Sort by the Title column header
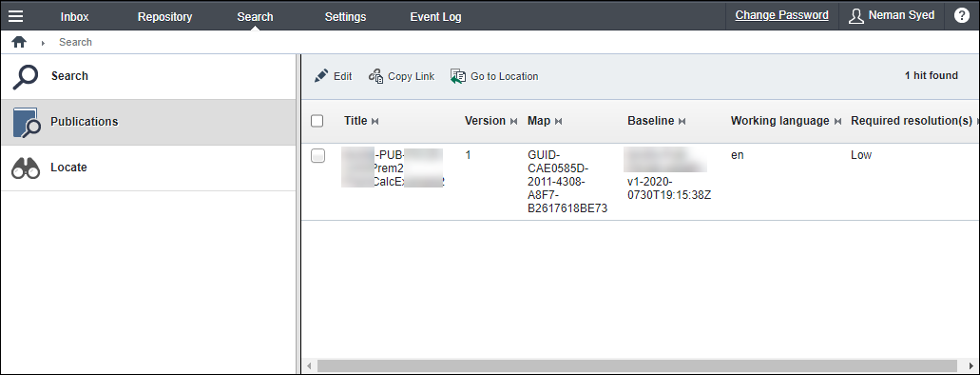Screen dimensions: 980x375 [x=355, y=121]
